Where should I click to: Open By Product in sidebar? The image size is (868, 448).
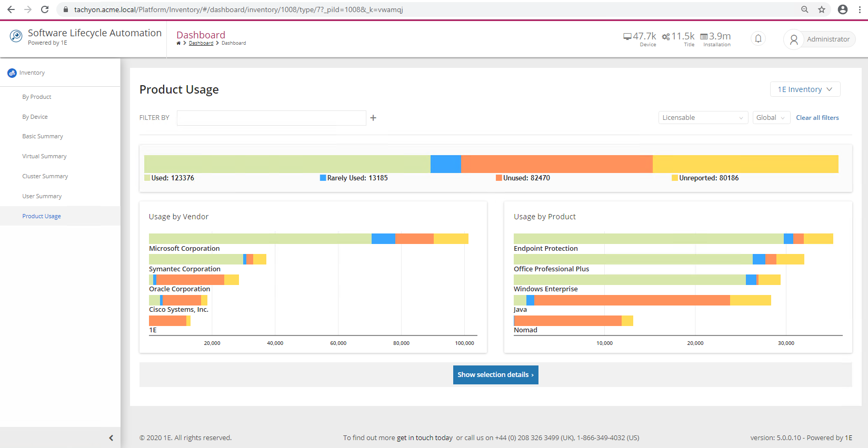click(37, 97)
